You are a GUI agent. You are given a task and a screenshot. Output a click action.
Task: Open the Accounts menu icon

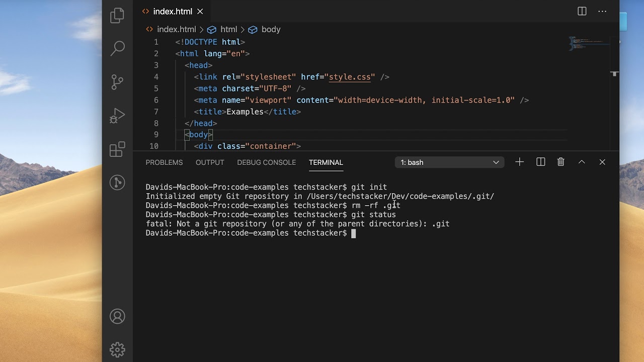[x=117, y=316]
